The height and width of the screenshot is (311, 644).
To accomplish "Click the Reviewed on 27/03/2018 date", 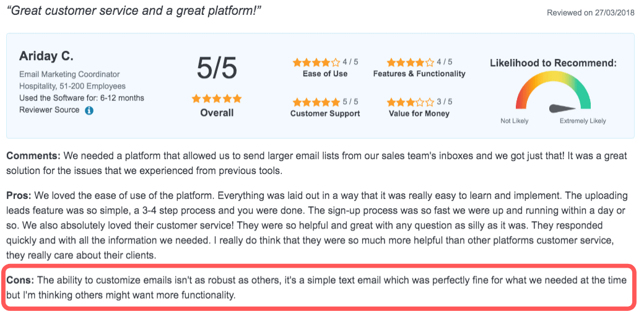I will point(591,13).
